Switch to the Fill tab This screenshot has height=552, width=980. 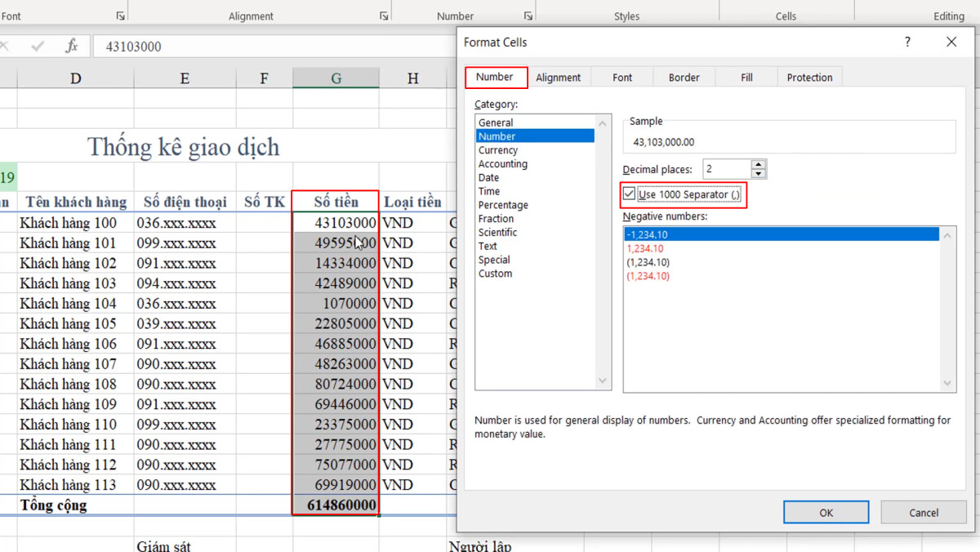(746, 78)
